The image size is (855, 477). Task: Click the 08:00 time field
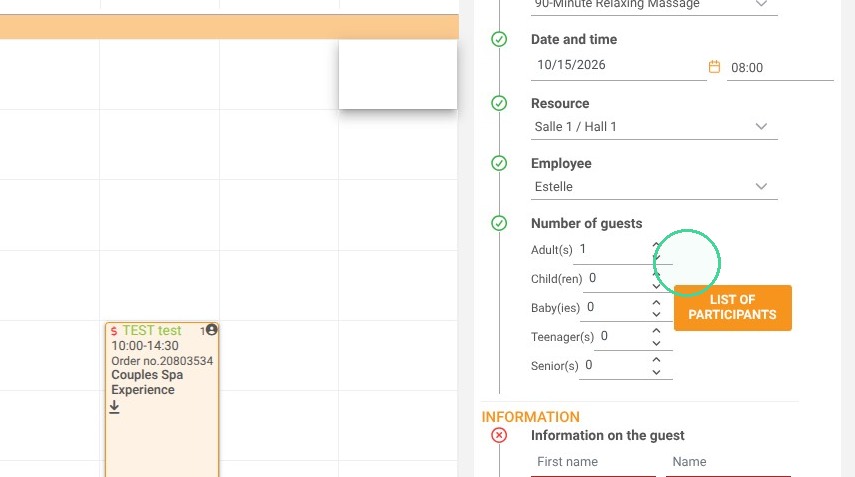[x=780, y=68]
